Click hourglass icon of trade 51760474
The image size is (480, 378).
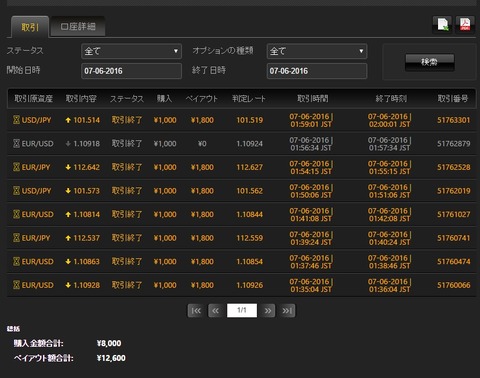tap(16, 262)
